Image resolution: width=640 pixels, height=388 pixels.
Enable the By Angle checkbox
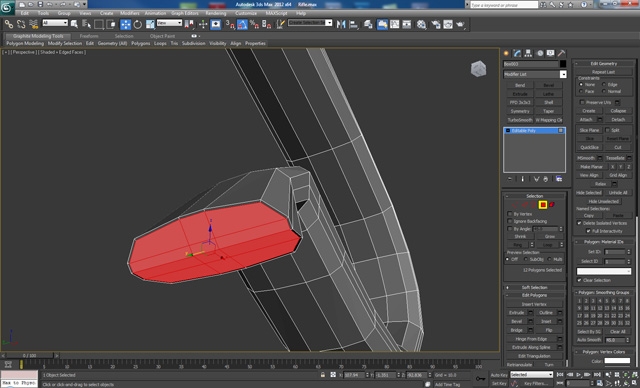(x=510, y=229)
